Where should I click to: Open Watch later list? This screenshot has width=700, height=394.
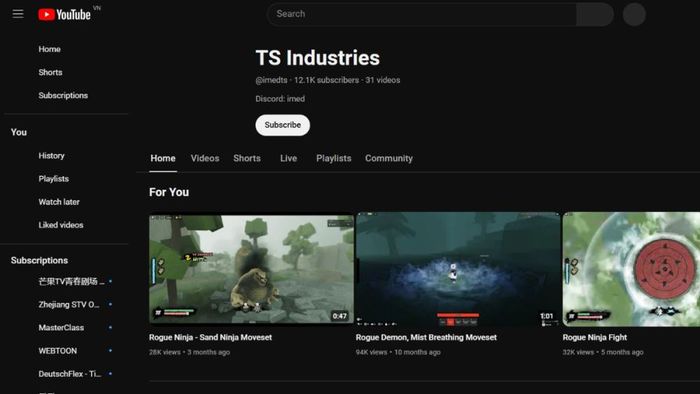pyautogui.click(x=59, y=202)
